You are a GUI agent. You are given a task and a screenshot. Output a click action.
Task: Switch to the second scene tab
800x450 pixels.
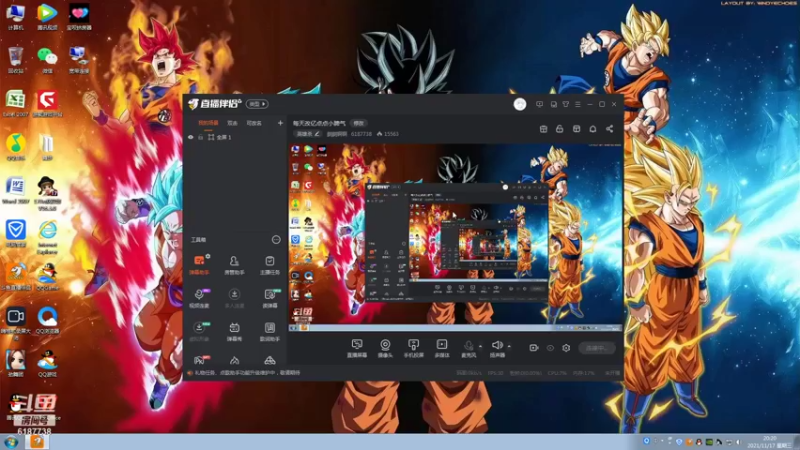(232, 123)
